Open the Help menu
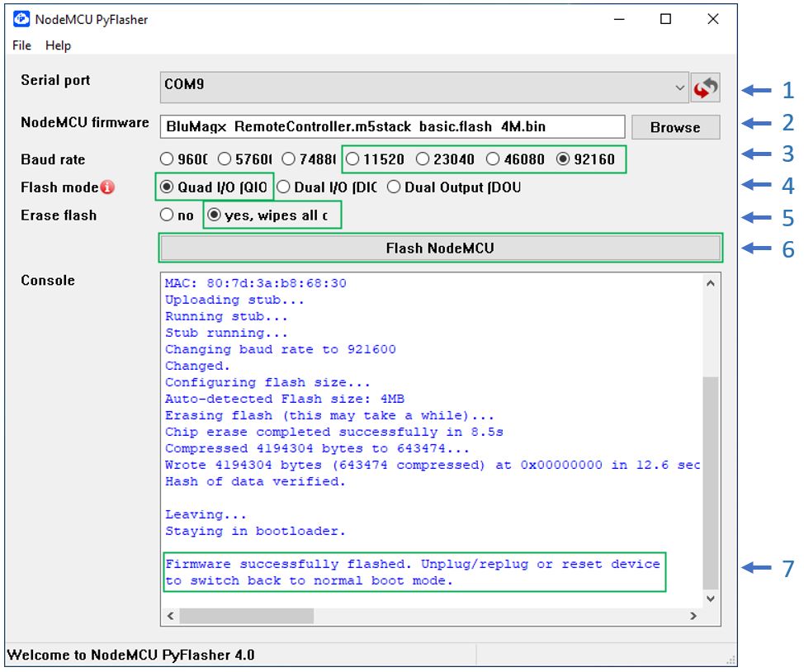804x672 pixels. [58, 45]
